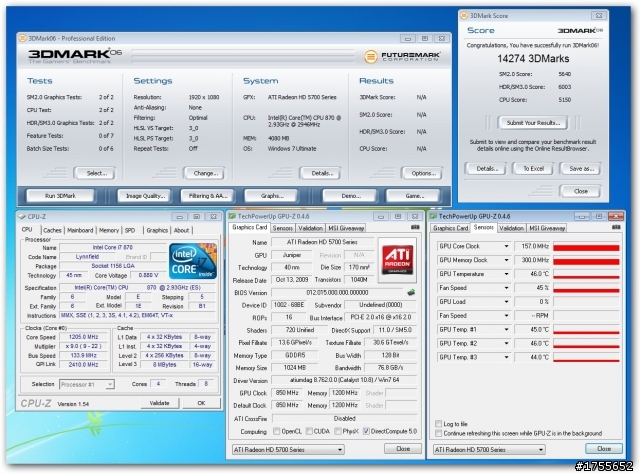Open the GPU Core Clock sensor dropdown
Viewport: 640px width, 474px height.
tap(506, 246)
